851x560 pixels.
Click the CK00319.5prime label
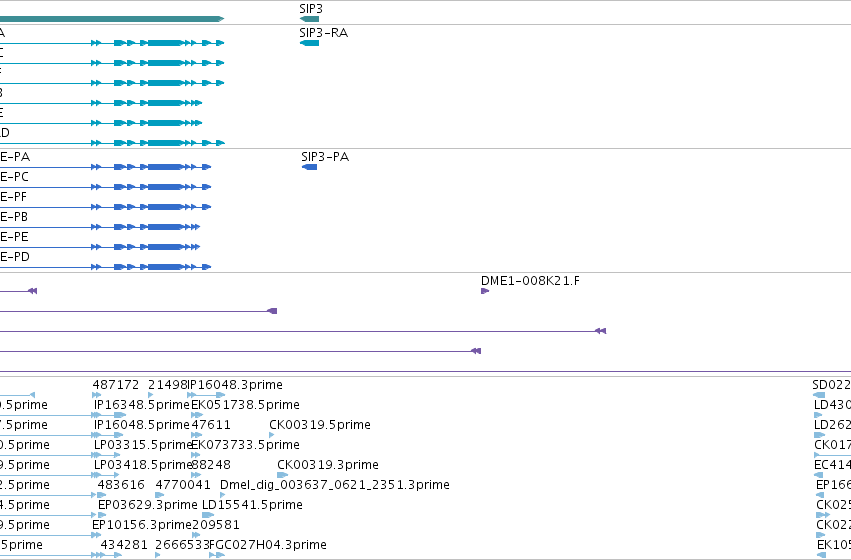[320, 425]
